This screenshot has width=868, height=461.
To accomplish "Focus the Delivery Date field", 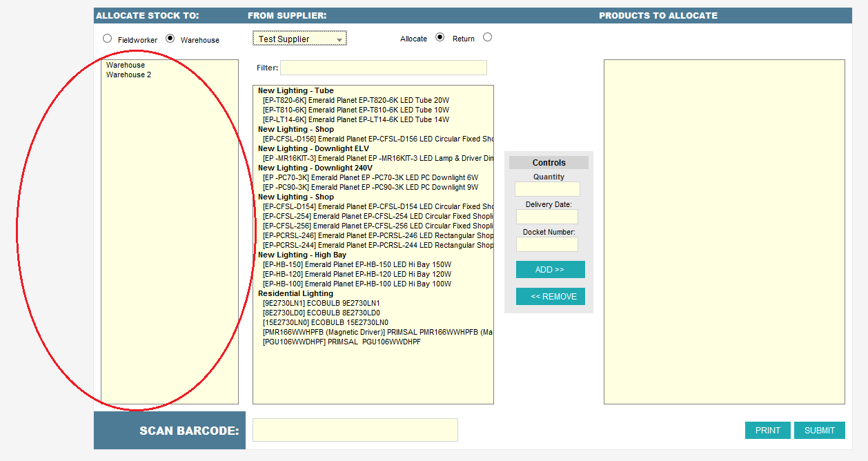I will coord(547,217).
